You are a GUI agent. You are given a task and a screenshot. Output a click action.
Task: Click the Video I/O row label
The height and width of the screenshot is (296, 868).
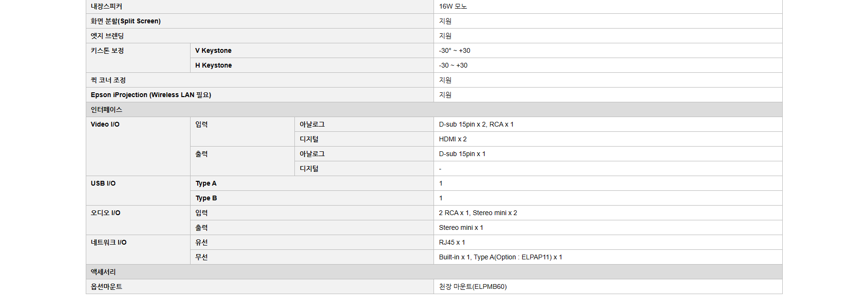coord(105,124)
